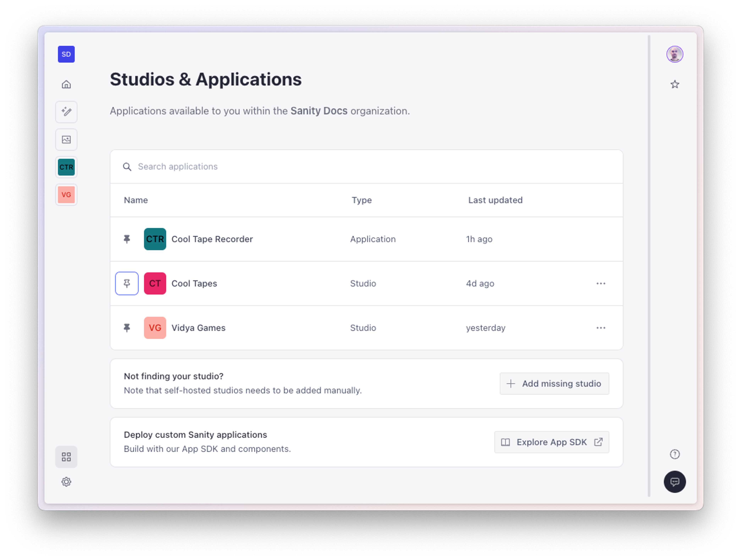Image resolution: width=741 pixels, height=560 pixels.
Task: Go to the Home icon in sidebar
Action: click(66, 84)
